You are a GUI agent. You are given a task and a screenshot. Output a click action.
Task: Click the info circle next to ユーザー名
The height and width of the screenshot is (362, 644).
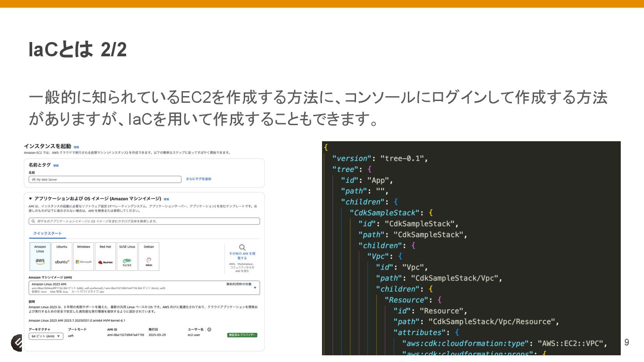209,329
